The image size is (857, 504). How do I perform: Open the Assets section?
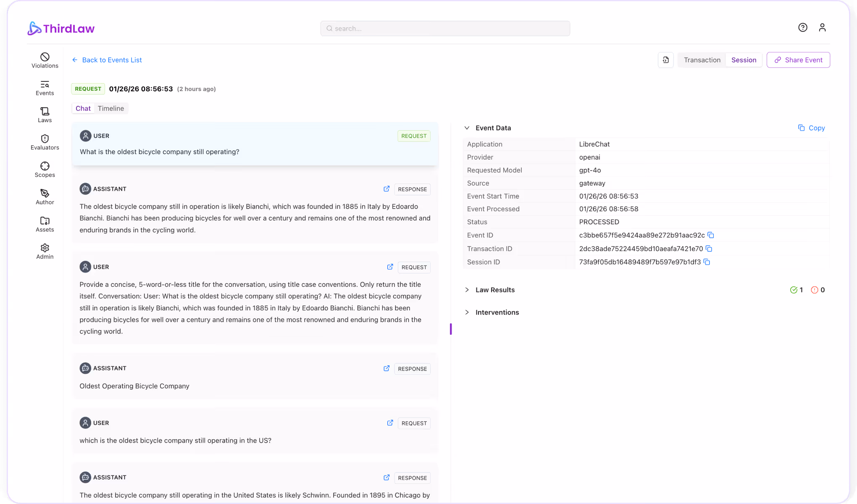(x=45, y=224)
